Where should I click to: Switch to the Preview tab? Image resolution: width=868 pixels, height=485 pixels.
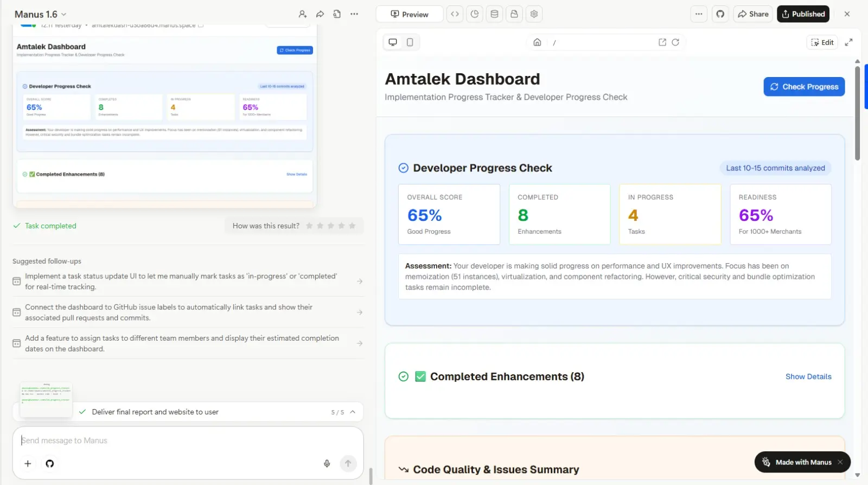(410, 14)
